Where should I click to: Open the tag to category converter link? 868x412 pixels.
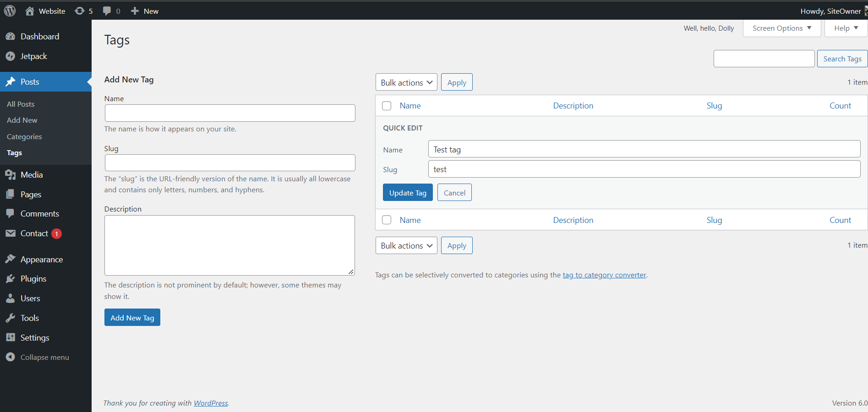pos(604,275)
